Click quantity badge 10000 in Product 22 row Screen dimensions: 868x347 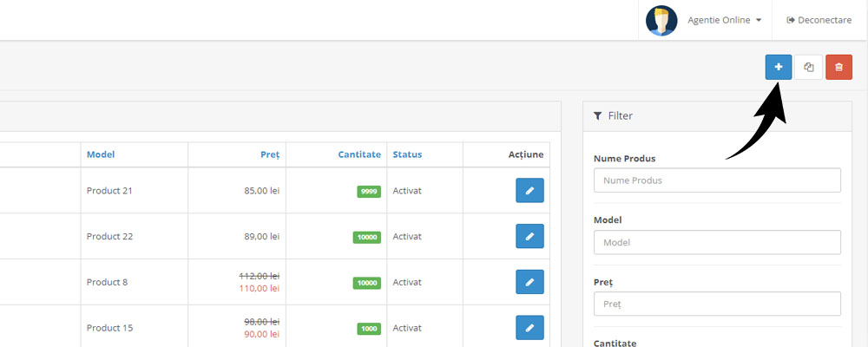coord(367,238)
